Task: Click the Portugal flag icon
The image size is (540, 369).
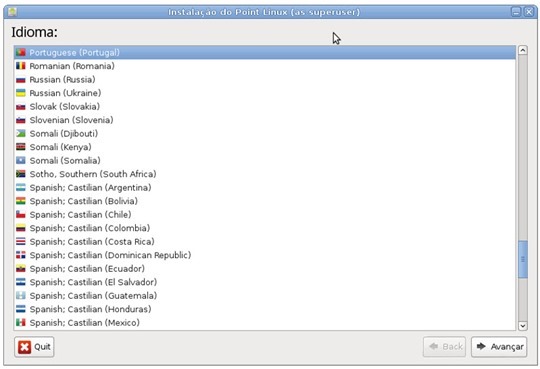Action: 21,52
